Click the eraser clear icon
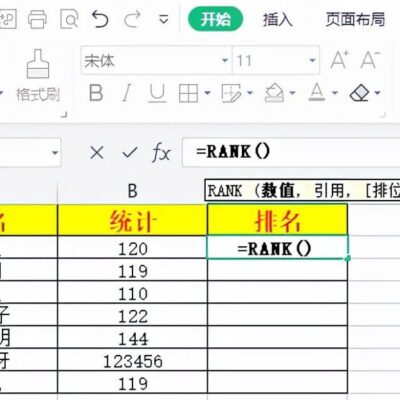This screenshot has height=400, width=400. 360,93
